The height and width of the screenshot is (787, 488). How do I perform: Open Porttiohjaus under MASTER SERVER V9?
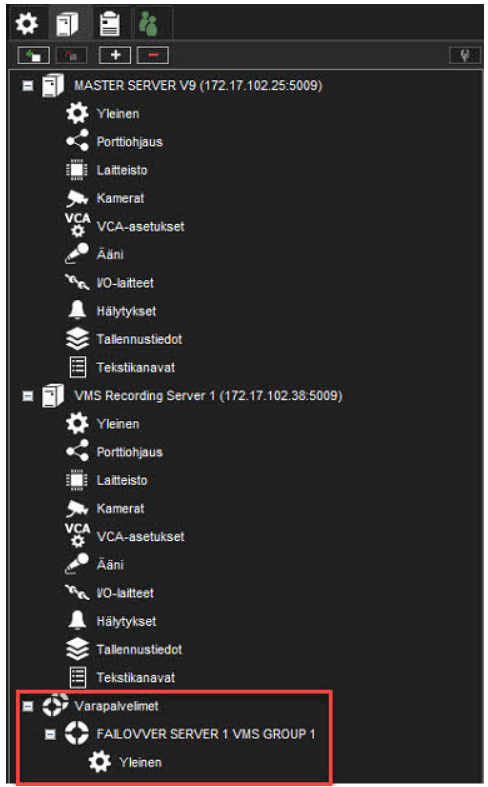click(x=130, y=142)
